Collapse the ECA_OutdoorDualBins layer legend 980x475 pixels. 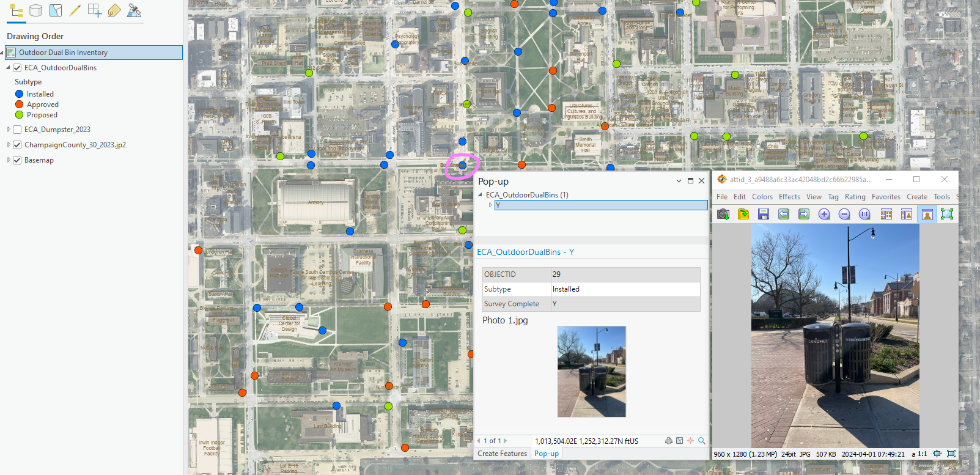(9, 68)
